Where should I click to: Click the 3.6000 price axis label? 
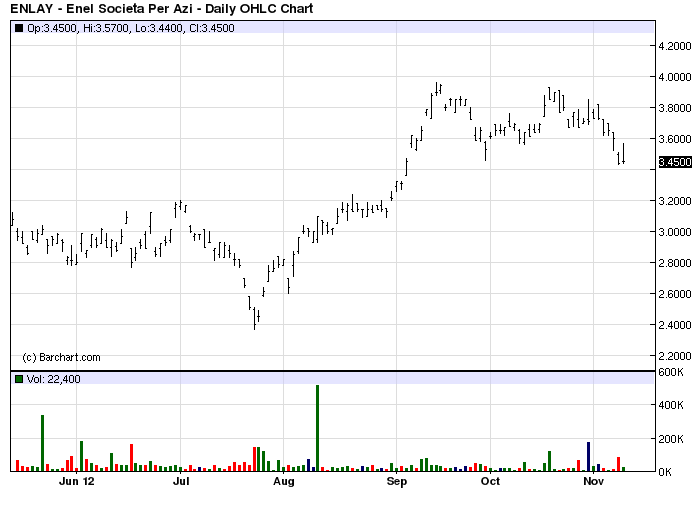click(675, 139)
